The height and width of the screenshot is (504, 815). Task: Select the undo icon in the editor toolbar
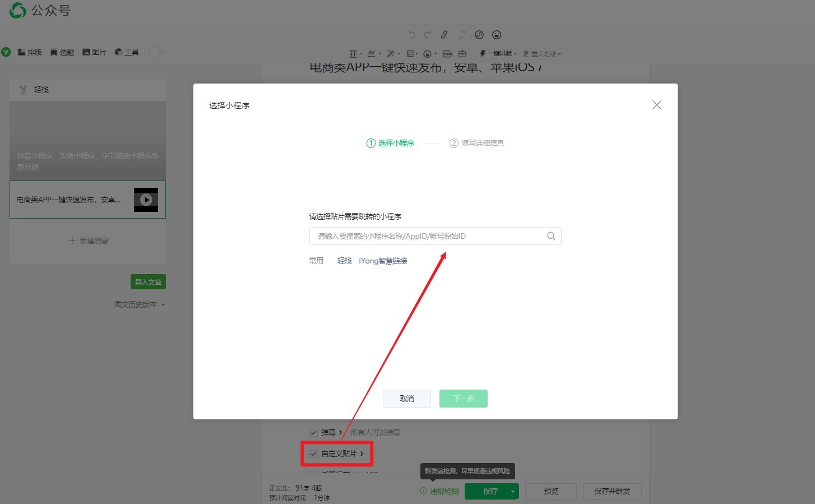(x=412, y=34)
